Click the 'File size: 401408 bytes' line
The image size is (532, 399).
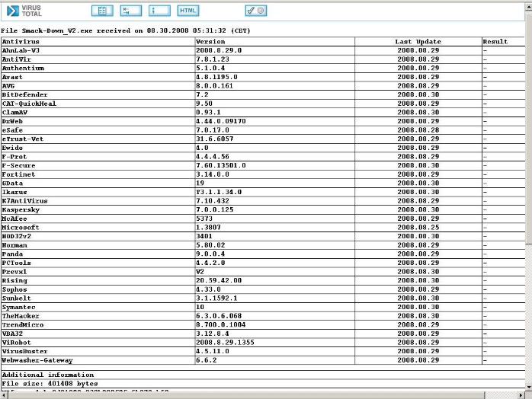(x=50, y=384)
